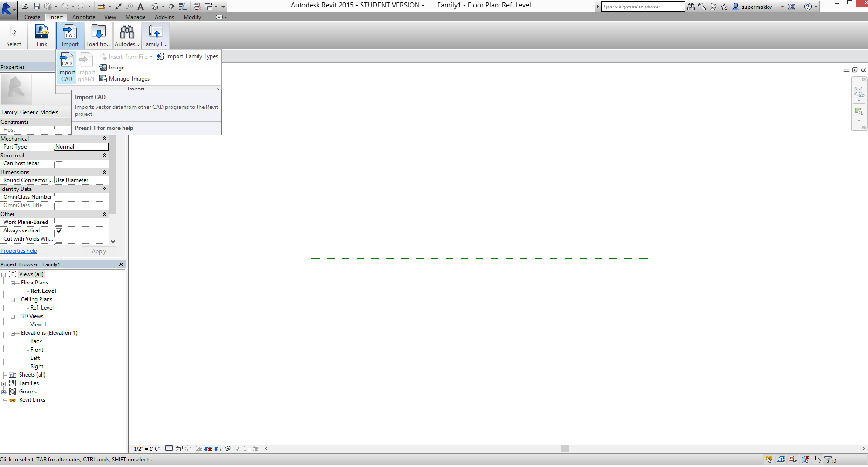Viewport: 868px width, 467px height.
Task: Close the Project Browser panel
Action: pyautogui.click(x=121, y=264)
